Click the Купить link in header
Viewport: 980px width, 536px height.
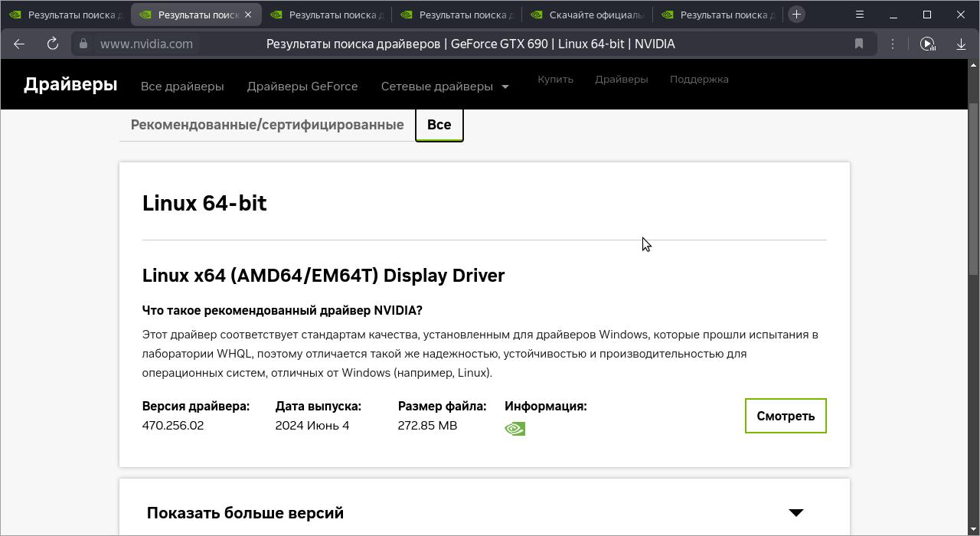point(555,79)
